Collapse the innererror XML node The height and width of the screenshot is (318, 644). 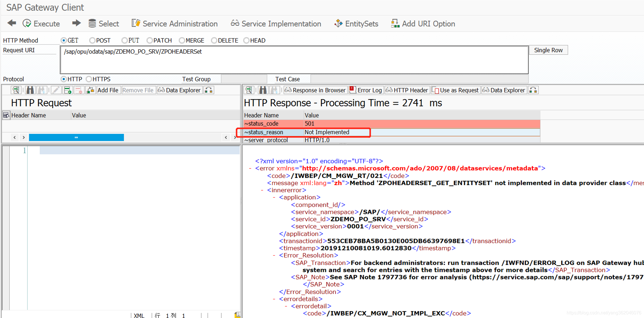262,190
